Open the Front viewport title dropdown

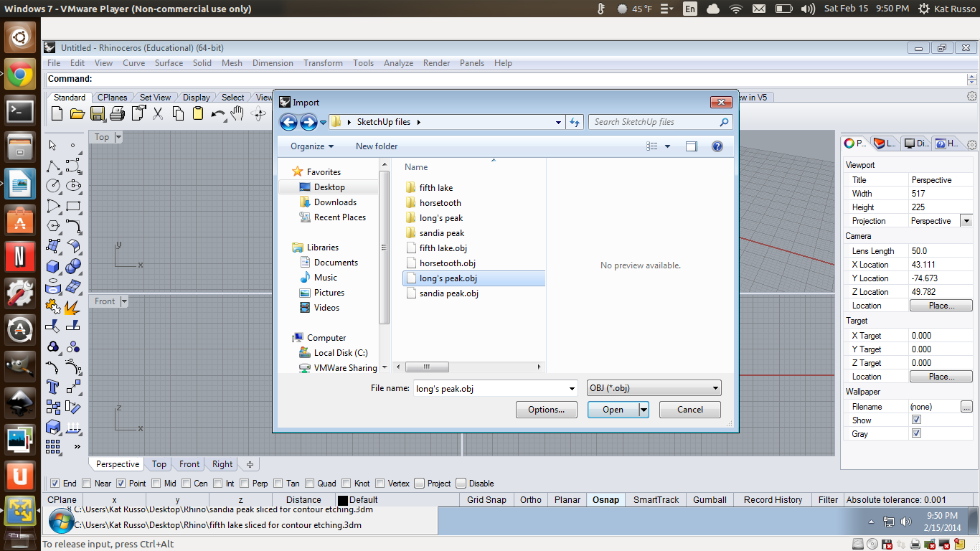click(124, 301)
